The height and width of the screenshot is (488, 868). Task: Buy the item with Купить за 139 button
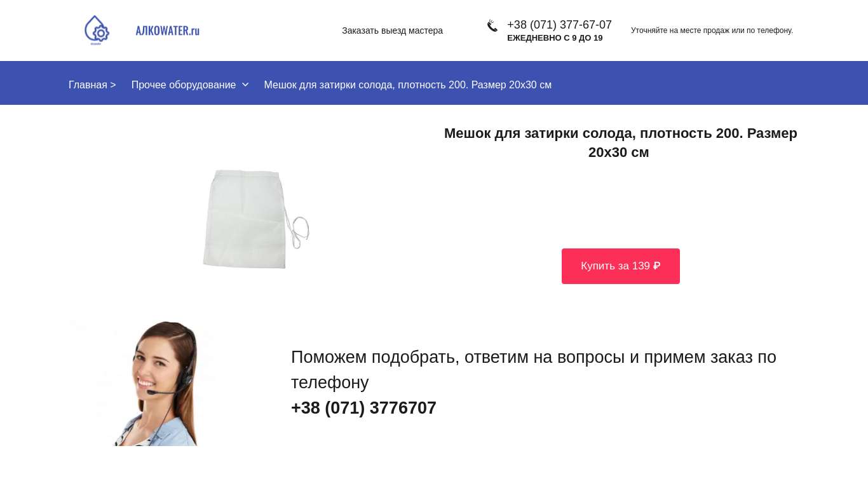pyautogui.click(x=621, y=266)
